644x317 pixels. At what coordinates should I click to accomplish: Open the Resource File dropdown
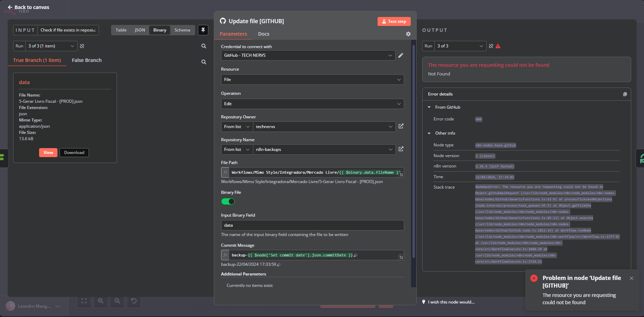click(x=312, y=80)
